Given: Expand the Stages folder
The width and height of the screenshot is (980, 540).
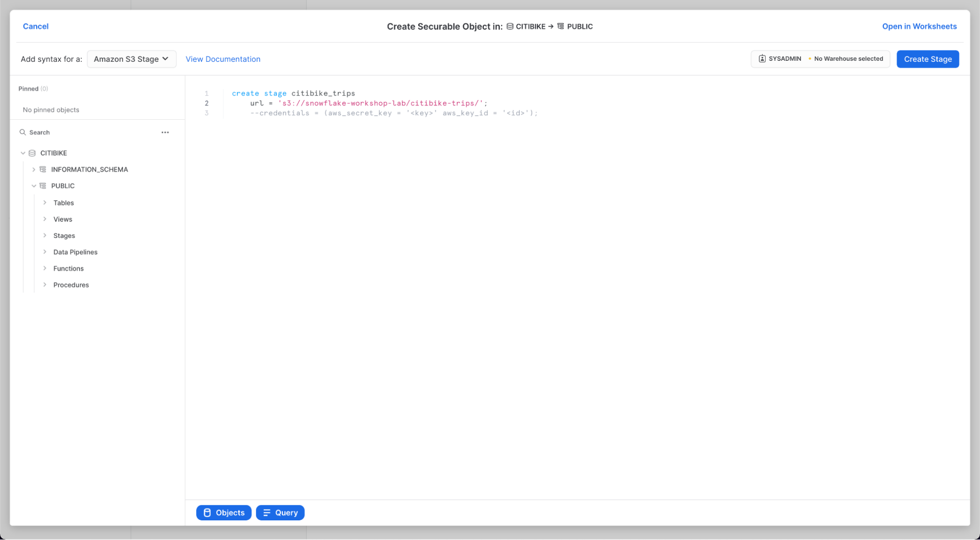Looking at the screenshot, I should (45, 235).
